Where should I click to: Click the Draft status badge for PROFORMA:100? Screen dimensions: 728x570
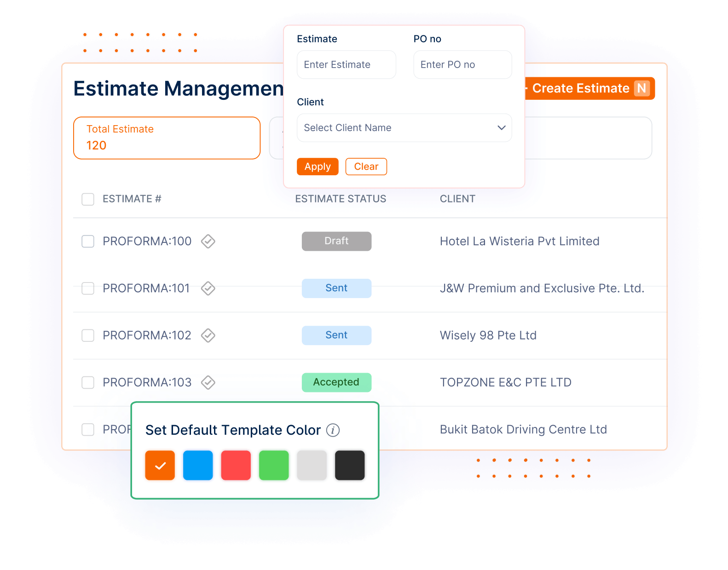(336, 241)
